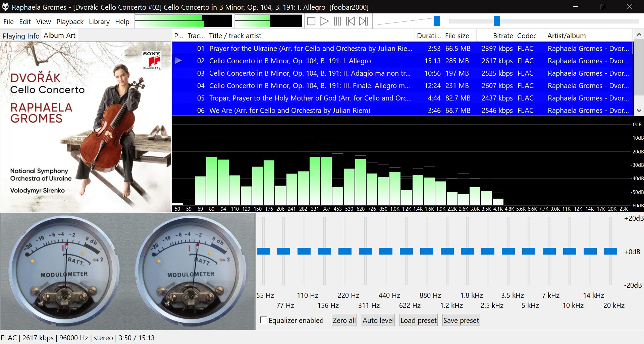Open the Playback menu
Image resolution: width=644 pixels, height=344 pixels.
pyautogui.click(x=70, y=22)
